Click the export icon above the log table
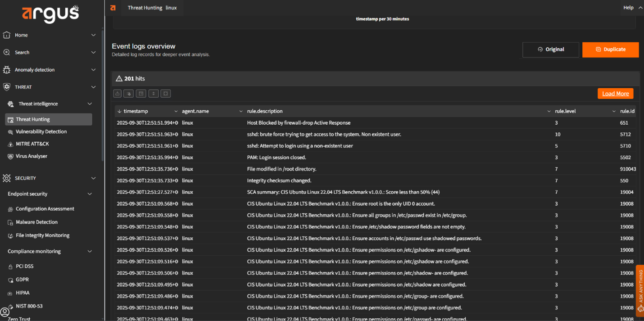This screenshot has width=644, height=321. pyautogui.click(x=118, y=94)
